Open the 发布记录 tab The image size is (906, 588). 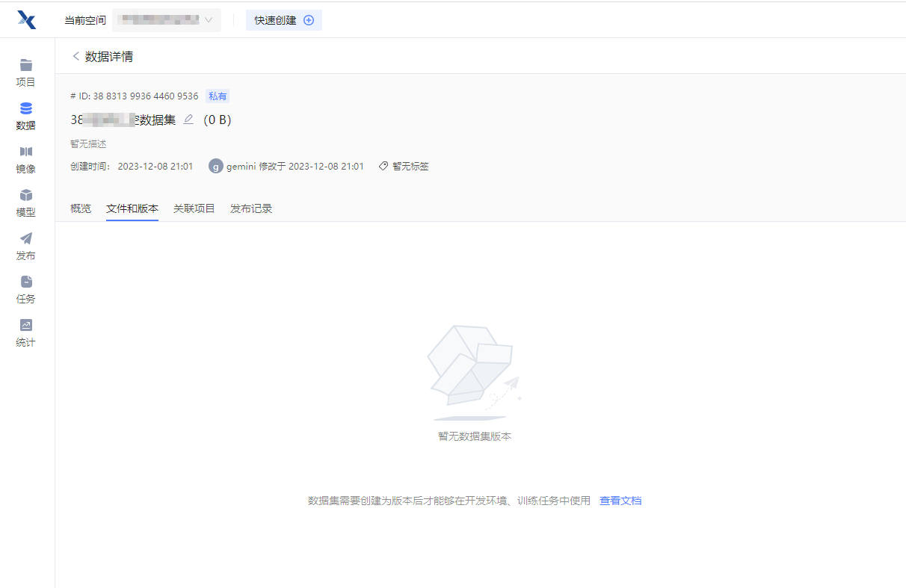[251, 208]
